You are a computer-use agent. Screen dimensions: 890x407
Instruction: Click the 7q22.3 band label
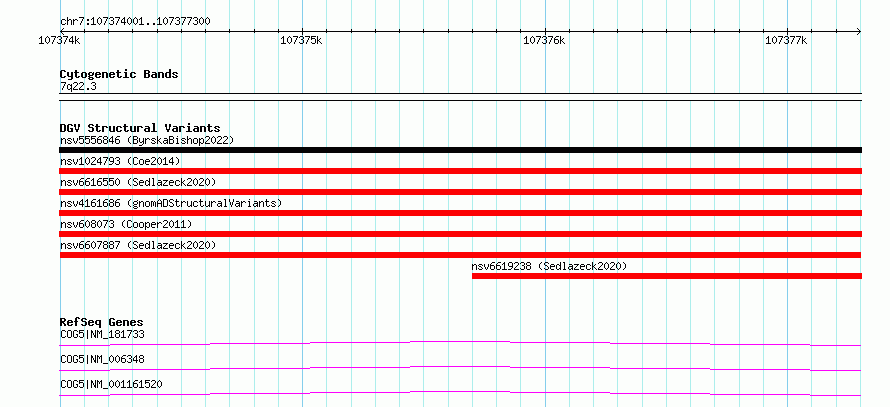[77, 87]
